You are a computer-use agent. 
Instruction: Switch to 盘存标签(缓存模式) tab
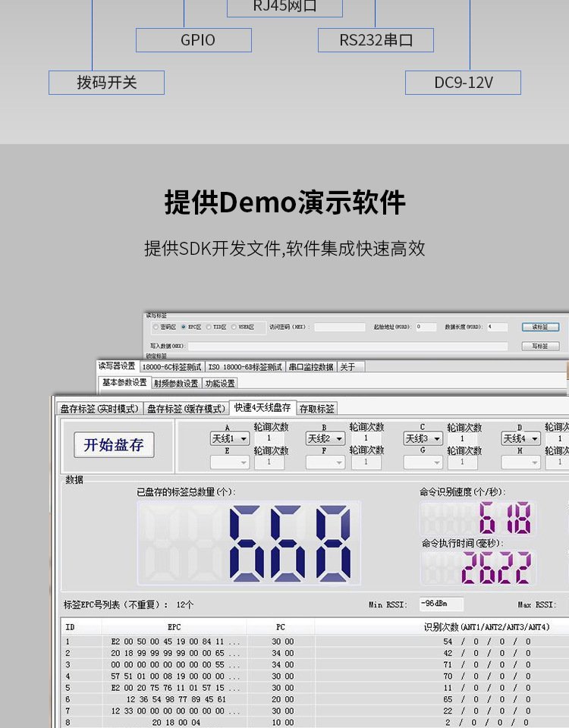tap(186, 408)
